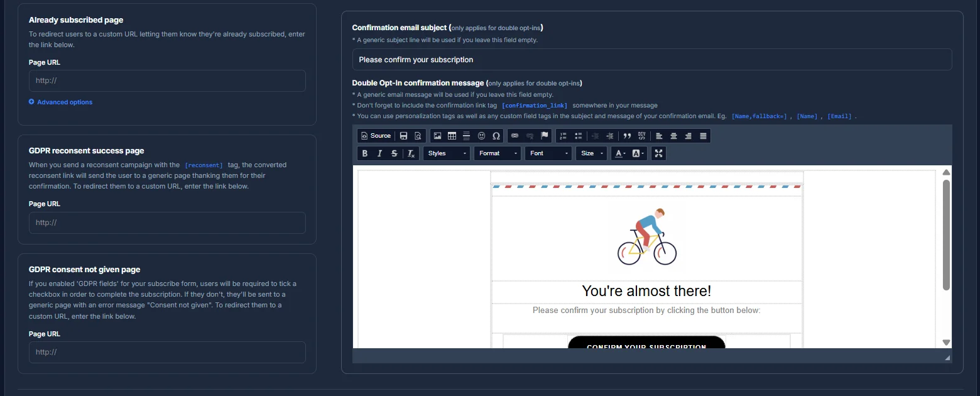Image resolution: width=980 pixels, height=396 pixels.
Task: Click the Save icon in editor toolbar
Action: 403,136
